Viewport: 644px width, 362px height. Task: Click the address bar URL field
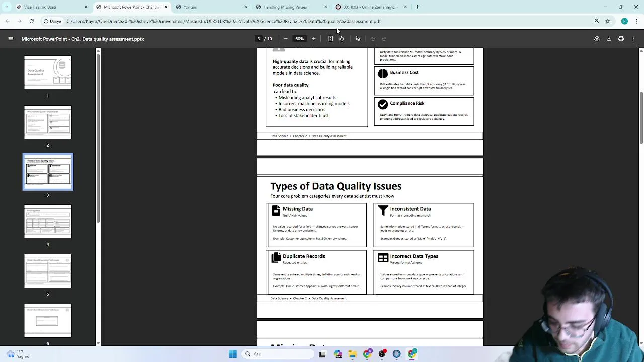[x=327, y=21]
